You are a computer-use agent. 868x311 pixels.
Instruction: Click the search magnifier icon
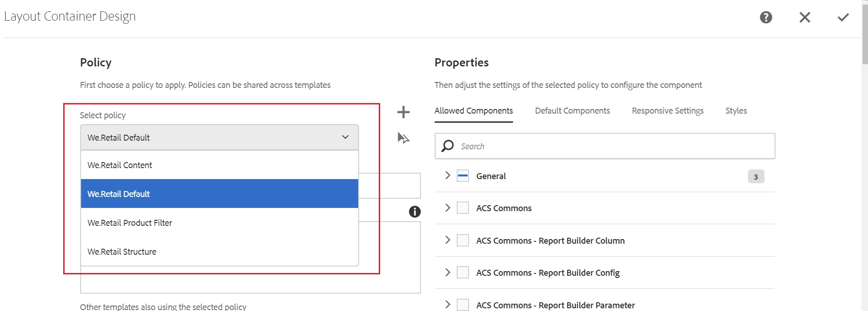point(448,146)
